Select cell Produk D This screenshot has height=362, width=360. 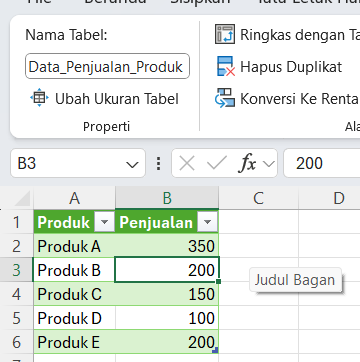click(75, 318)
